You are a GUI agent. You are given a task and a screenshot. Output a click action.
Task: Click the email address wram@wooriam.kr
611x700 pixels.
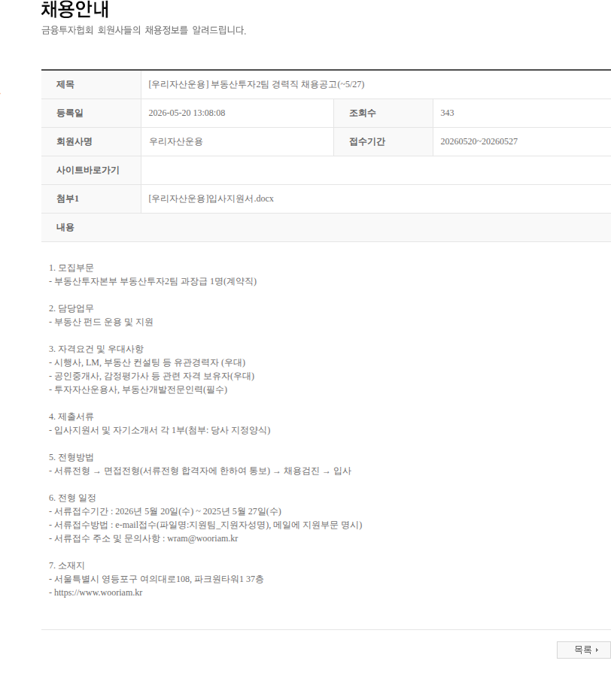(x=202, y=538)
